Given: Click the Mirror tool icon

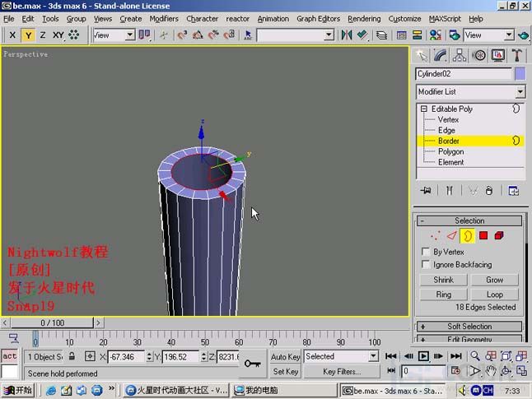Looking at the screenshot, I should coord(347,35).
